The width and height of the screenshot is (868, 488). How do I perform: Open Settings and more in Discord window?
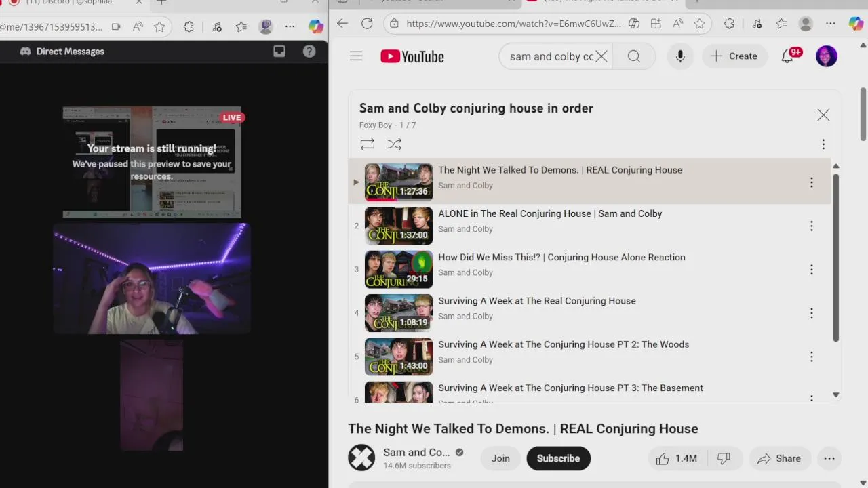tap(290, 27)
